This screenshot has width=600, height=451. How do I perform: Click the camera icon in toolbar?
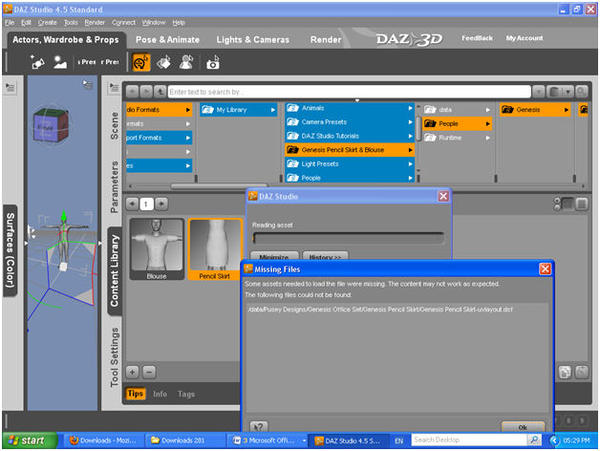(x=213, y=63)
